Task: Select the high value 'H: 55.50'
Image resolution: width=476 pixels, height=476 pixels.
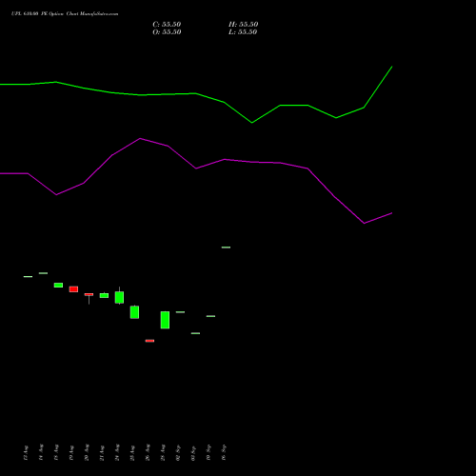Action: click(243, 25)
